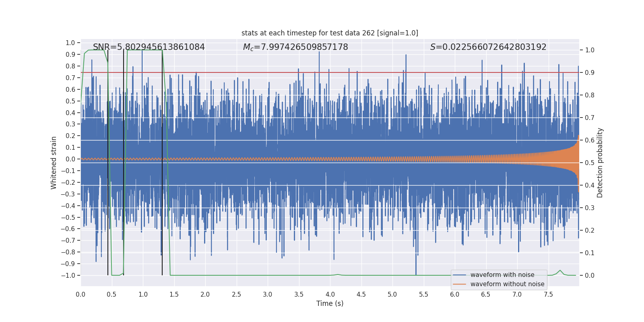Click the 4.0 tick on time axis

(330, 294)
